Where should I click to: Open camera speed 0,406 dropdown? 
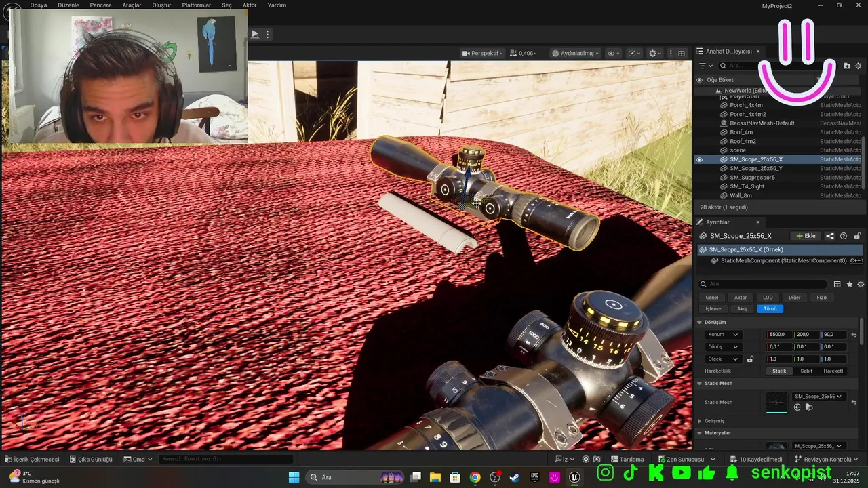(x=523, y=53)
